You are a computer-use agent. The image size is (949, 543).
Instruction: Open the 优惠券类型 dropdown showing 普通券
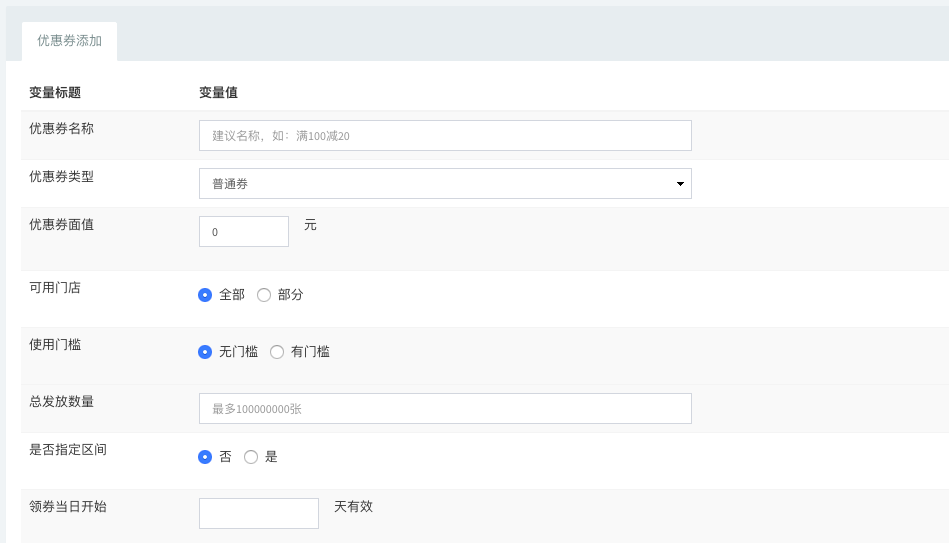[x=445, y=183]
